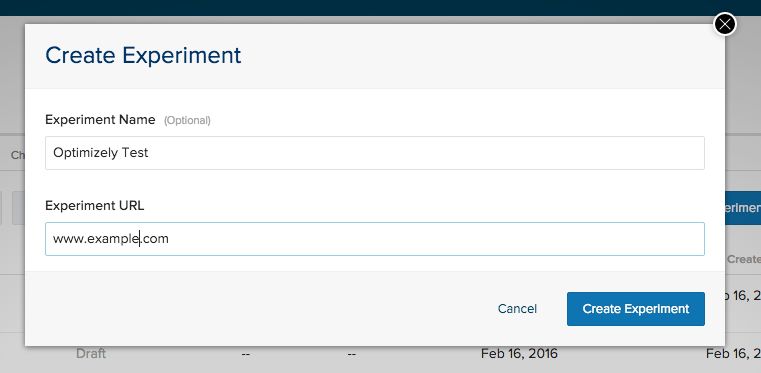The height and width of the screenshot is (373, 761).
Task: Click the Experiment URL label
Action: [95, 206]
